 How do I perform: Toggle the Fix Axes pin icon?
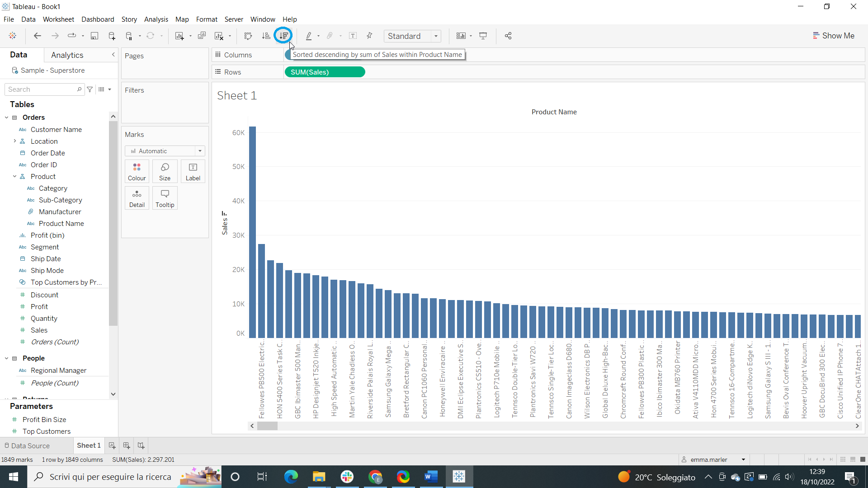pyautogui.click(x=370, y=36)
